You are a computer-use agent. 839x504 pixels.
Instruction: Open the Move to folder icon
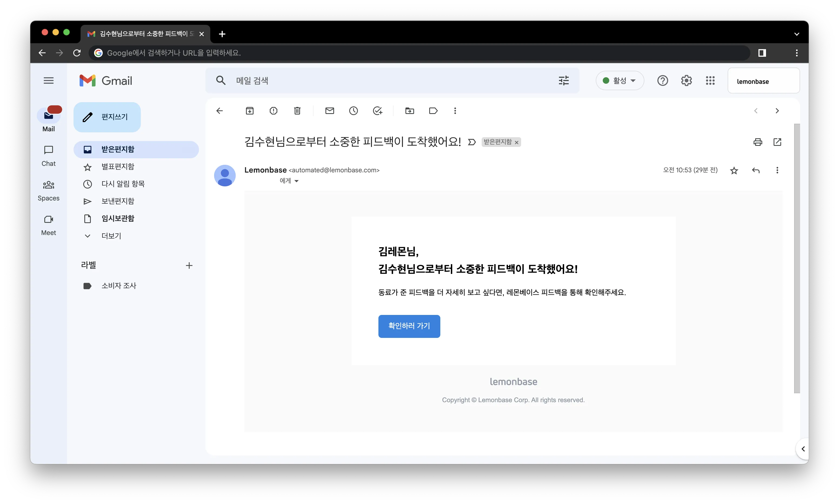(x=409, y=111)
